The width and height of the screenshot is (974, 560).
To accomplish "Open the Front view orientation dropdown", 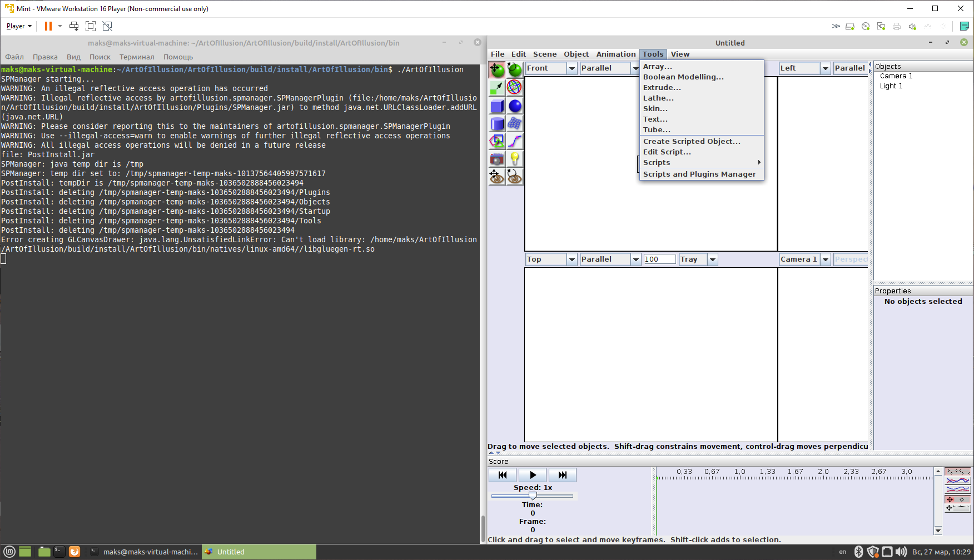I will tap(572, 68).
